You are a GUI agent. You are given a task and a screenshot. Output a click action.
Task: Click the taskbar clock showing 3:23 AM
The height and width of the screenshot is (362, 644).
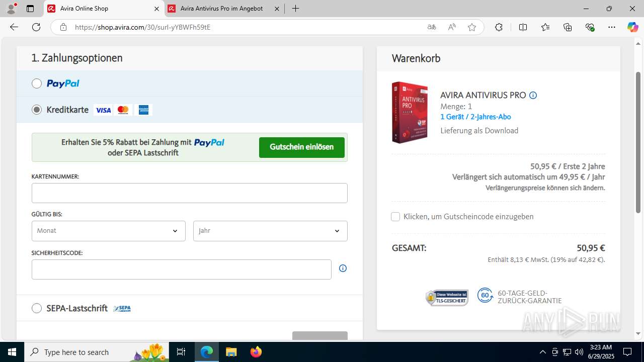pyautogui.click(x=601, y=352)
